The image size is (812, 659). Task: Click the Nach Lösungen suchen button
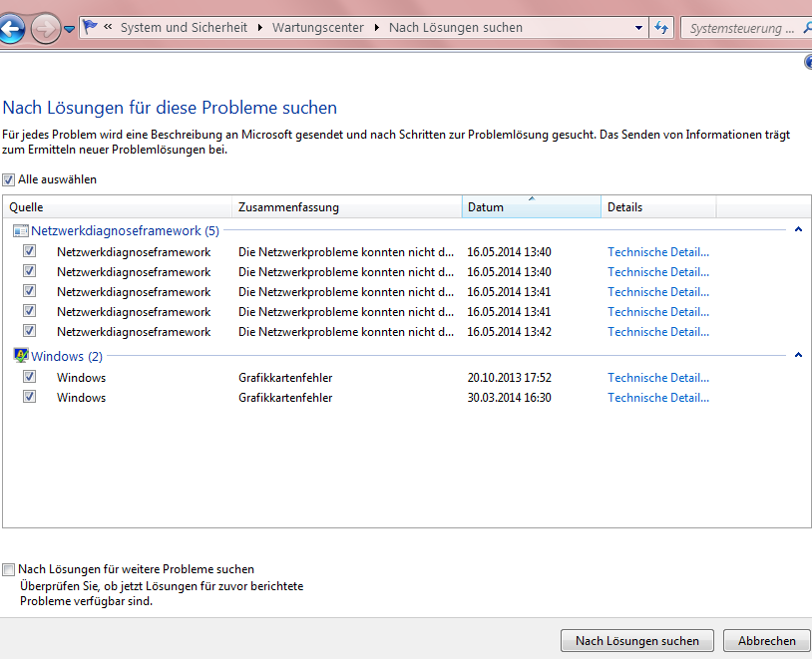(x=637, y=641)
